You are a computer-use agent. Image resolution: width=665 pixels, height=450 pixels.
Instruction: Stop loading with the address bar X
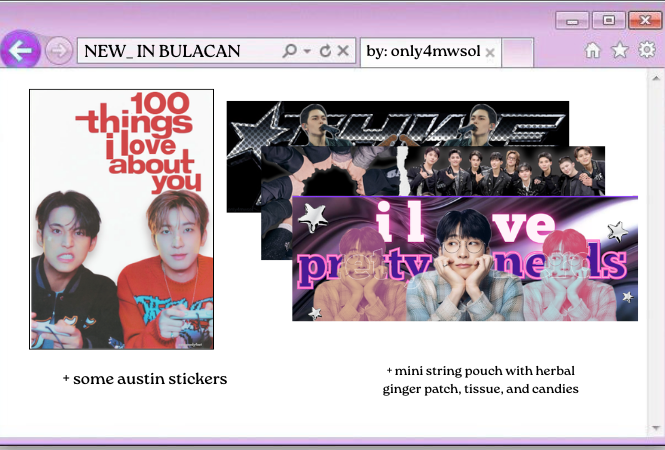pos(343,50)
